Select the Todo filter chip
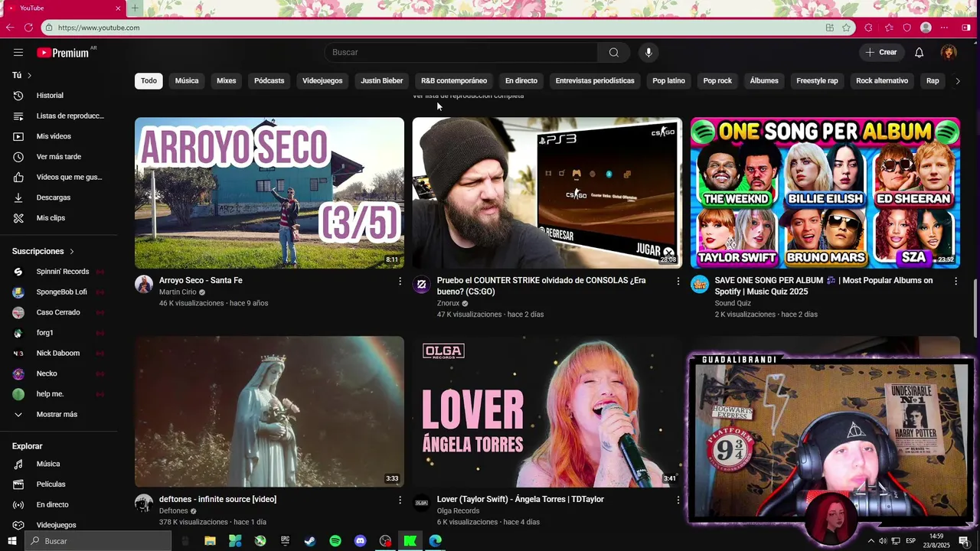The width and height of the screenshot is (980, 551). tap(149, 80)
